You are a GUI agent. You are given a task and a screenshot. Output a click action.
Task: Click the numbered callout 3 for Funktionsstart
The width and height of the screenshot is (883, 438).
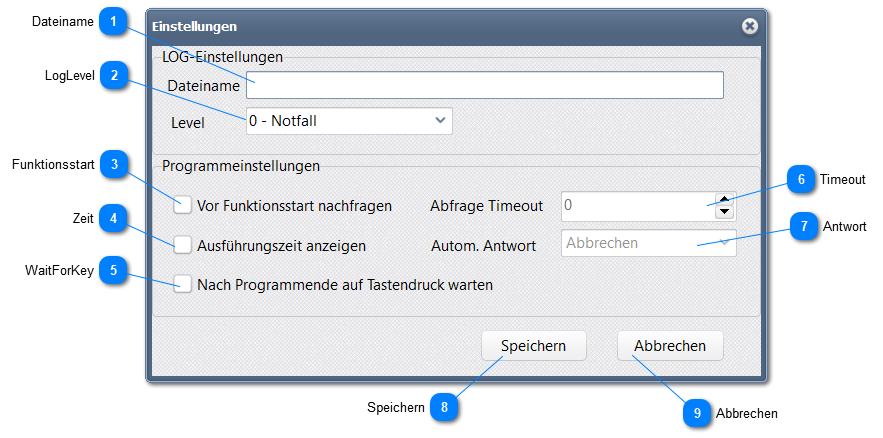117,165
